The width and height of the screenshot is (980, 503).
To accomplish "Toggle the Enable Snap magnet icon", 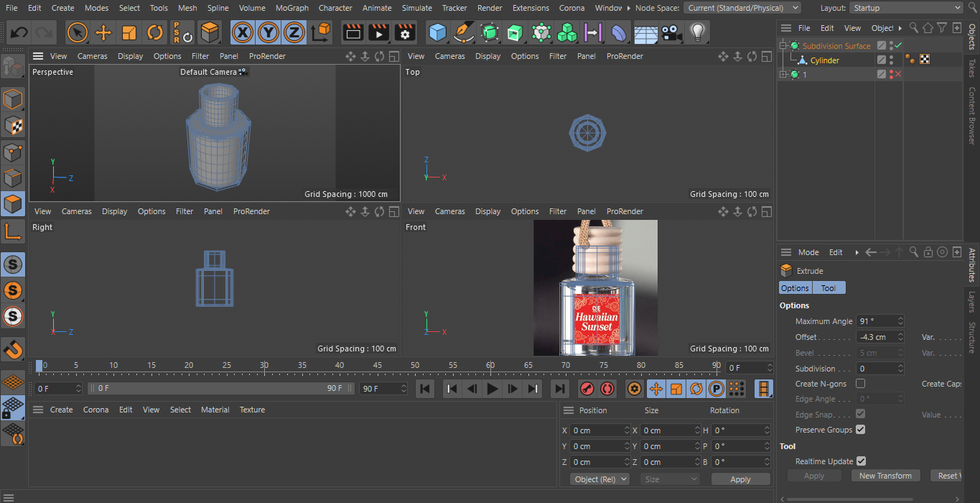I will (x=13, y=349).
